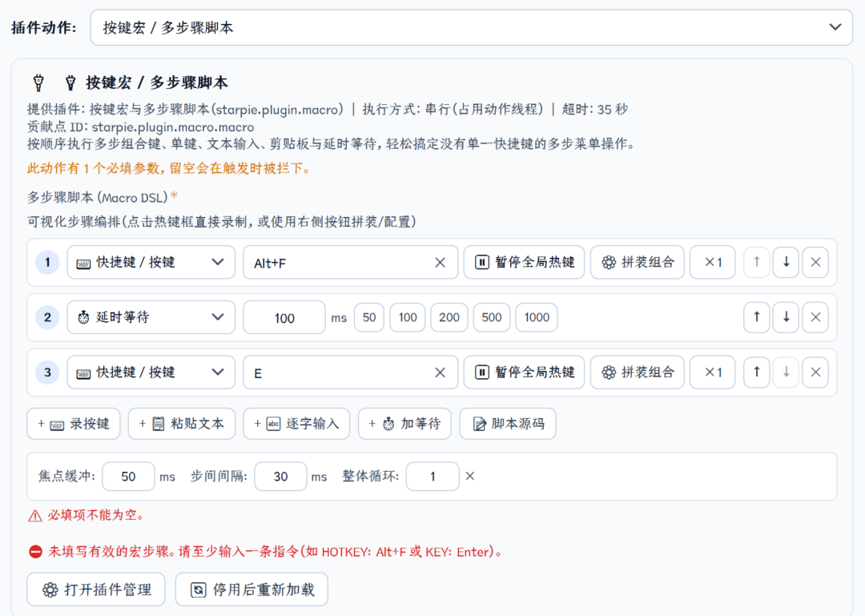
Task: Click the E hotkey field in step 3
Action: 350,372
